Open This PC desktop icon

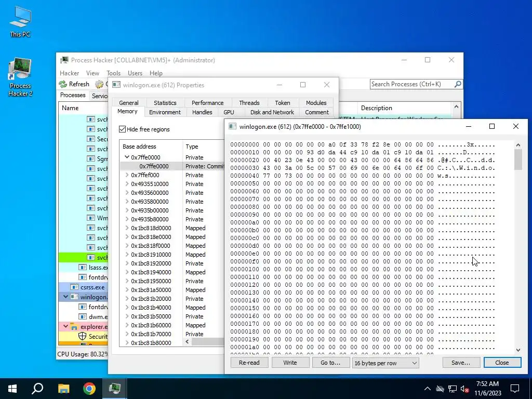point(20,21)
